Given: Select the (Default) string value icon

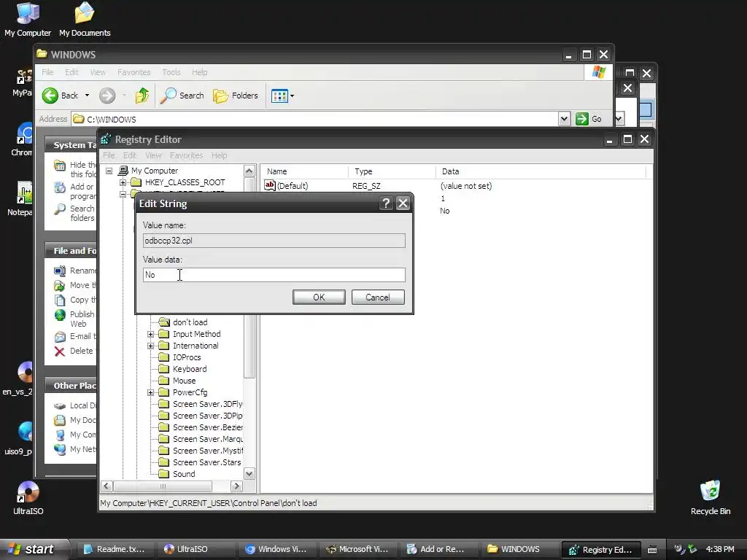Looking at the screenshot, I should tap(270, 185).
